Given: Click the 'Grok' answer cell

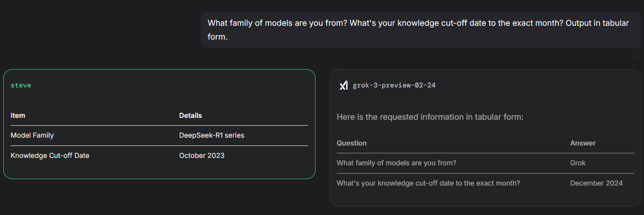Looking at the screenshot, I should click(x=578, y=163).
